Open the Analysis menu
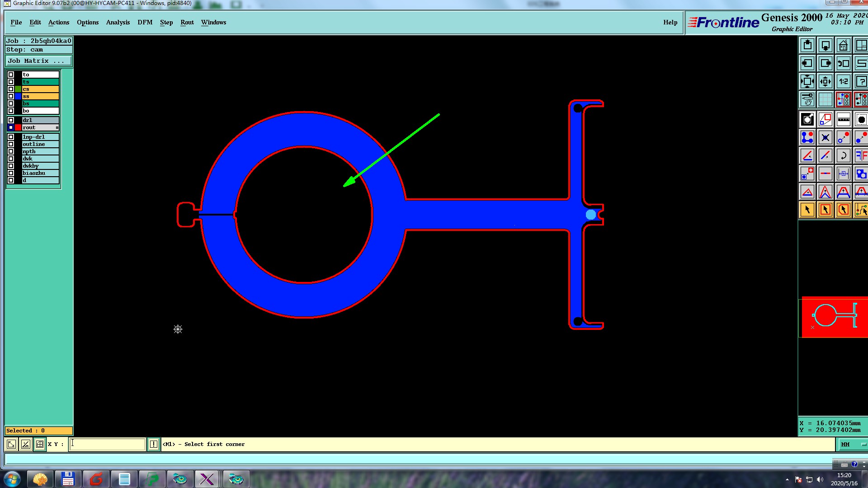 click(x=118, y=22)
